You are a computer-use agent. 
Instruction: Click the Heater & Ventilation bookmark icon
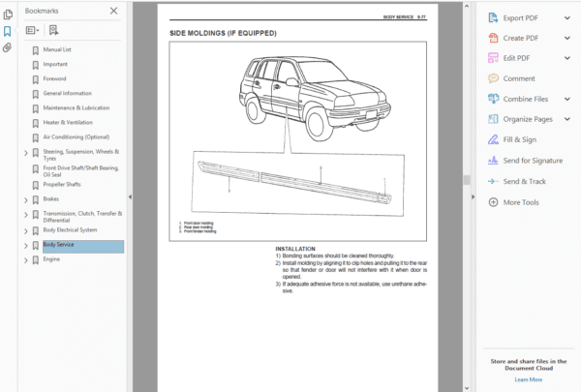click(x=36, y=123)
